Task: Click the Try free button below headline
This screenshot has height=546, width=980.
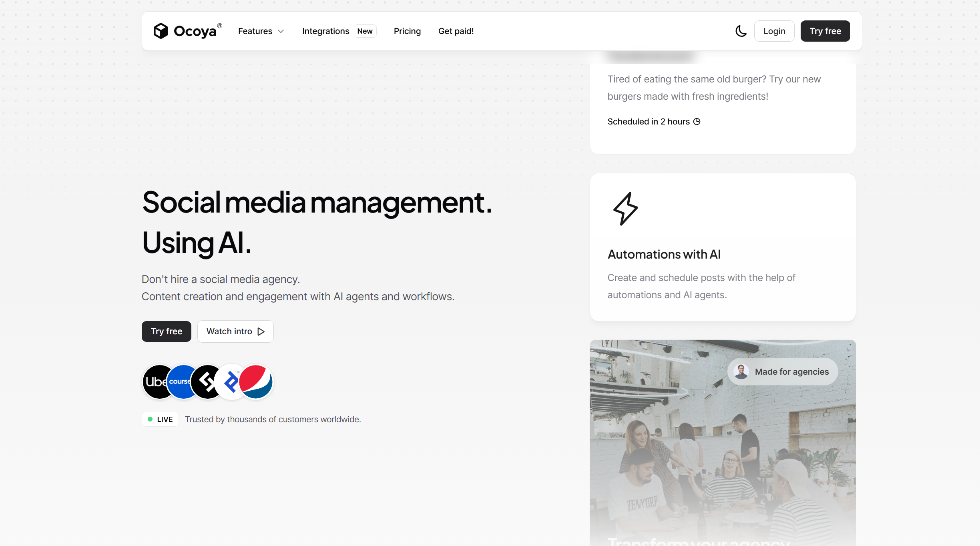Action: point(167,331)
